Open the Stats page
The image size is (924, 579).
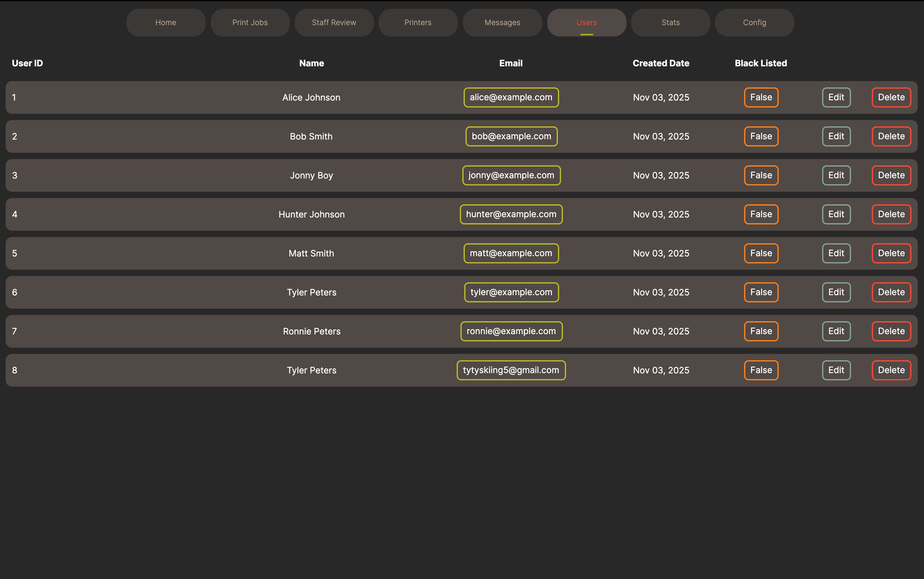(670, 22)
